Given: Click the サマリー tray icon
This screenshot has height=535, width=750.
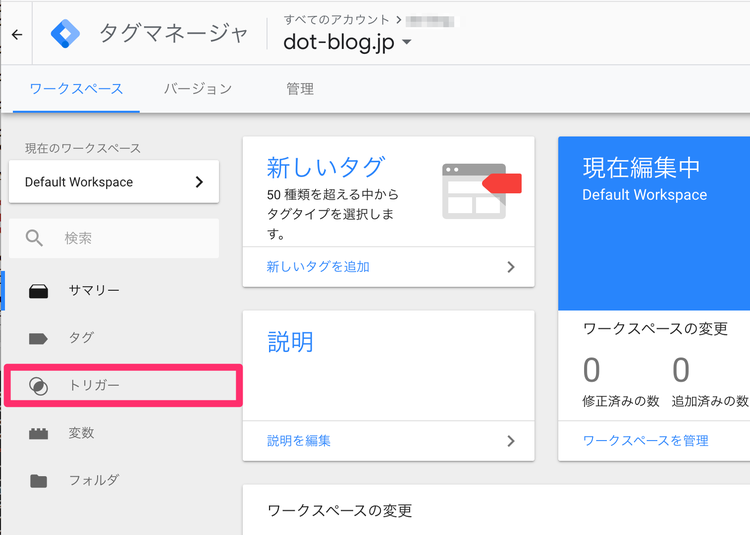Looking at the screenshot, I should point(38,291).
